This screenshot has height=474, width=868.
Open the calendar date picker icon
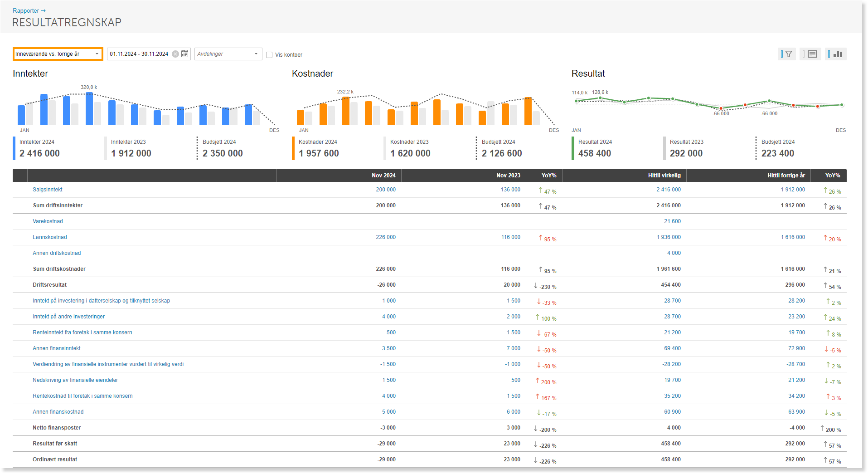pos(185,54)
